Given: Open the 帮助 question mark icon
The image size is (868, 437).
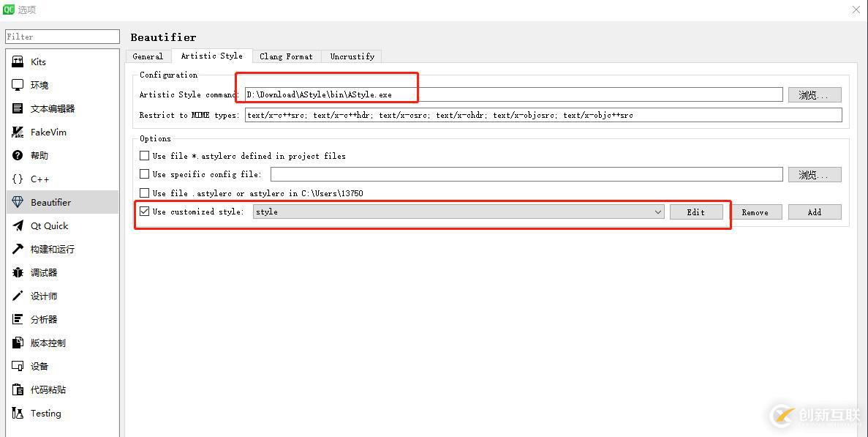Looking at the screenshot, I should [x=18, y=155].
